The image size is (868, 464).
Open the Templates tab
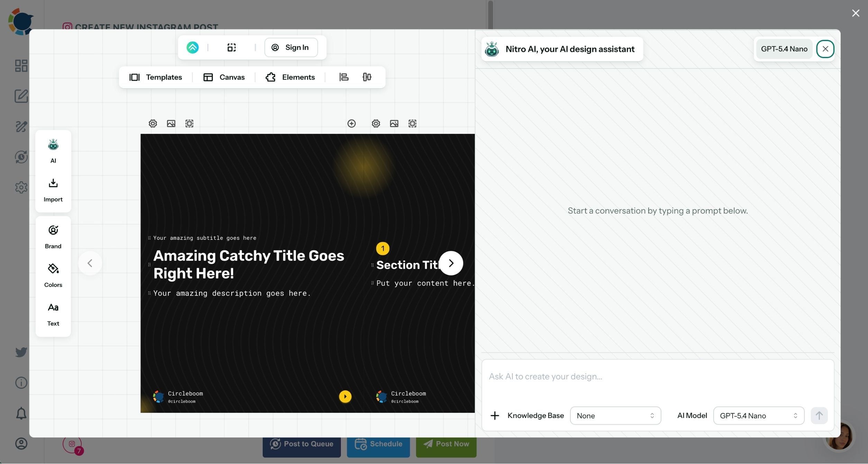point(155,77)
